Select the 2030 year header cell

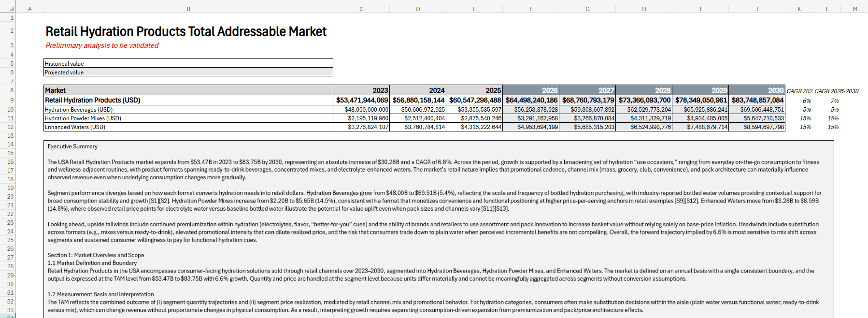(757, 90)
